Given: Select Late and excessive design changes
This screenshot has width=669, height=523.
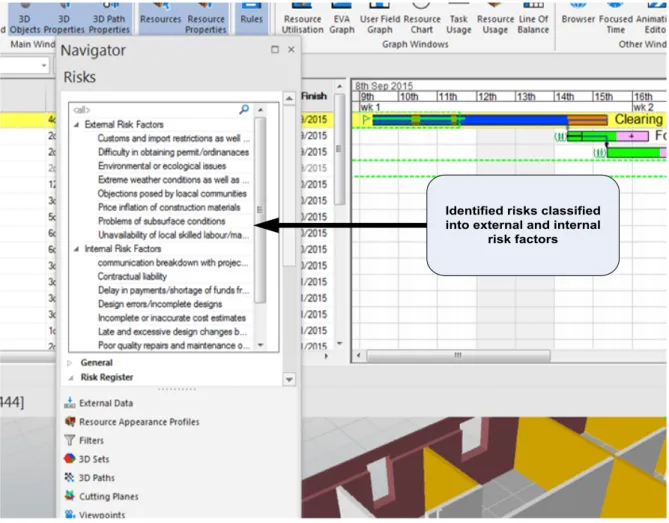Looking at the screenshot, I should coord(172,331).
